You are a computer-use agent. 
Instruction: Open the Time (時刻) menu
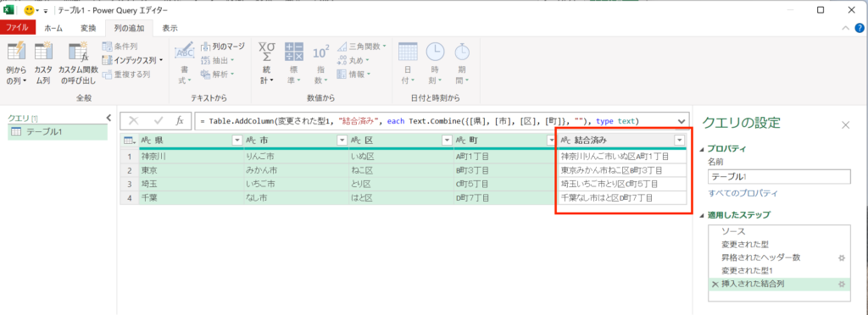pos(435,64)
